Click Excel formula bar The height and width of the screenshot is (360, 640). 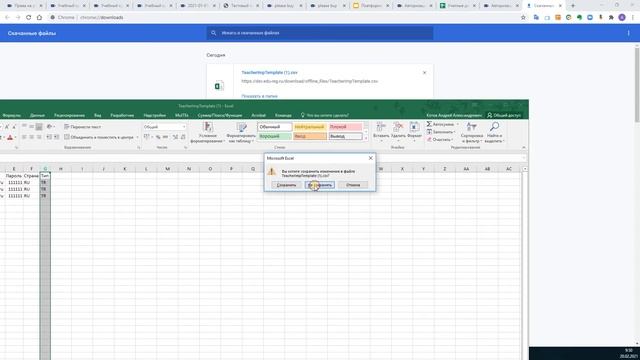[261, 158]
